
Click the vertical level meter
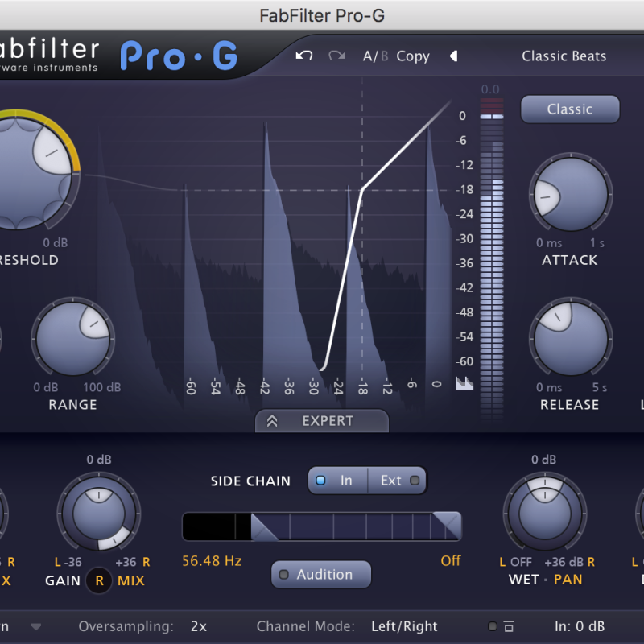(492, 258)
